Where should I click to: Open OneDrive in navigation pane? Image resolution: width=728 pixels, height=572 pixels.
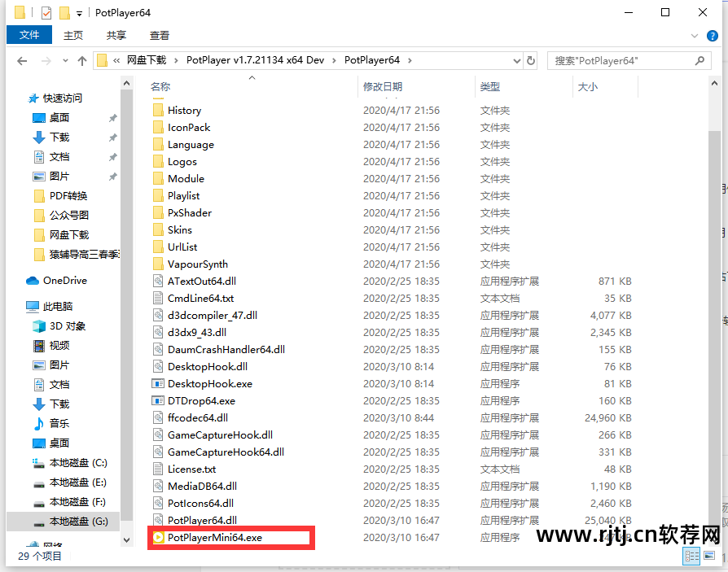[x=57, y=281]
